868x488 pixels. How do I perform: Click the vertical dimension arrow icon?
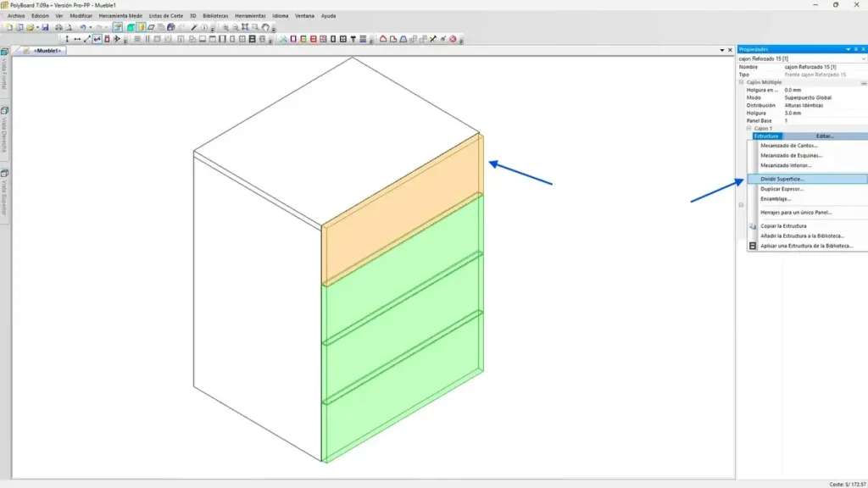[67, 39]
